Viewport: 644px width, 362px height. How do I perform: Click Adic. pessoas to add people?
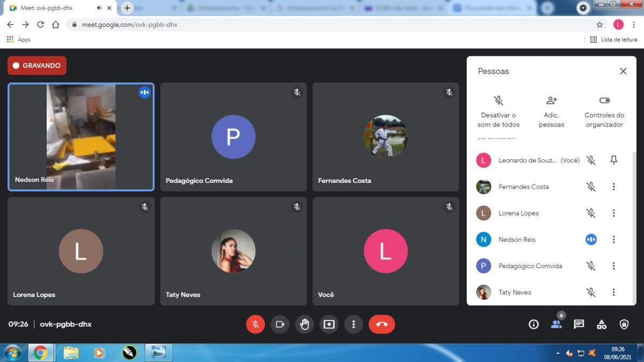pos(551,112)
